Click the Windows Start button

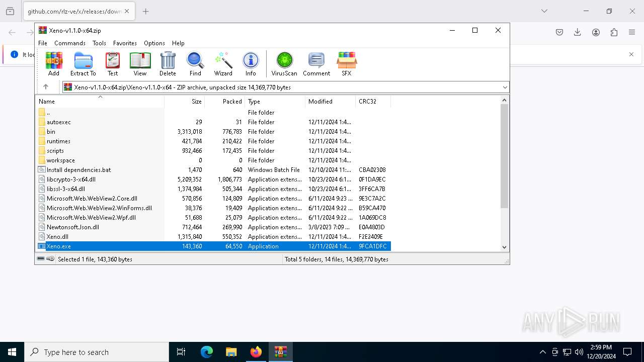coord(12,352)
